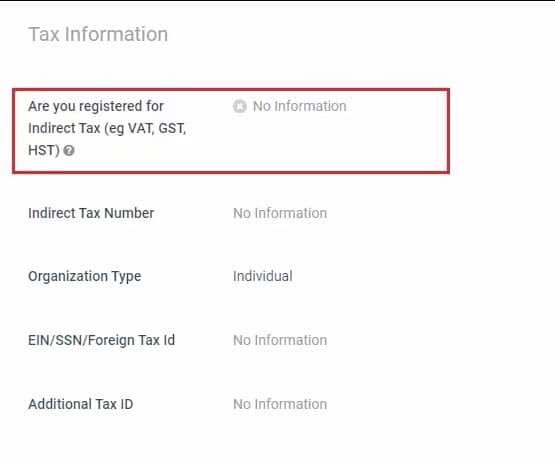Click the word GST in the question
The image size is (555, 460).
click(172, 128)
